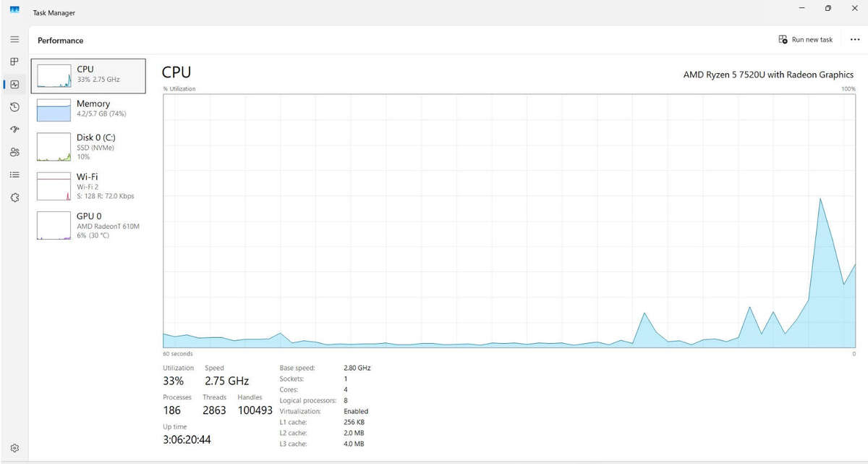The width and height of the screenshot is (868, 464).
Task: Click the S: 128 R: 72.0 Kbps text
Action: tap(106, 196)
